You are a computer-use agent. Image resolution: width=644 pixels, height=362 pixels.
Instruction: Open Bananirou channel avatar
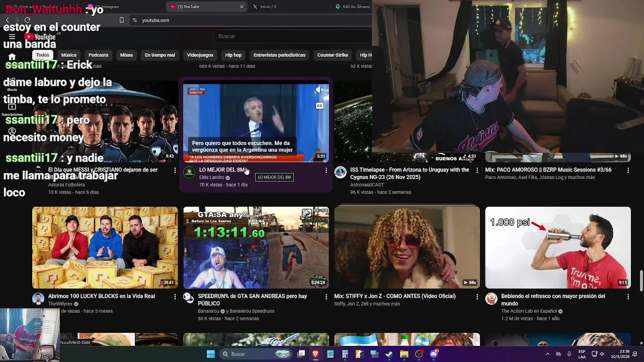click(189, 299)
